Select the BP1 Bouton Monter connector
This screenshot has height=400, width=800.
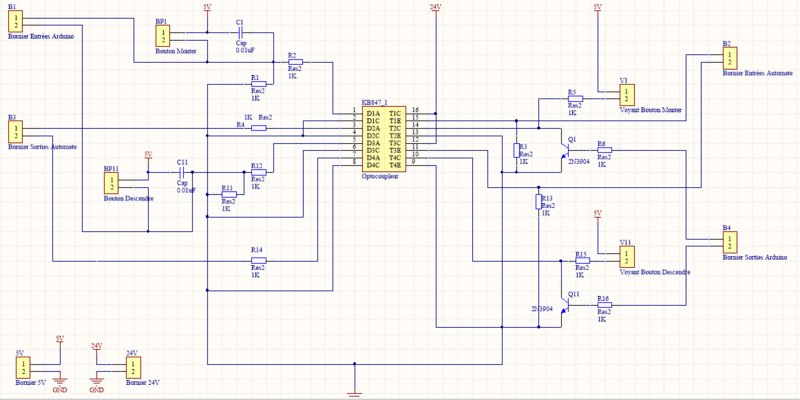point(164,36)
